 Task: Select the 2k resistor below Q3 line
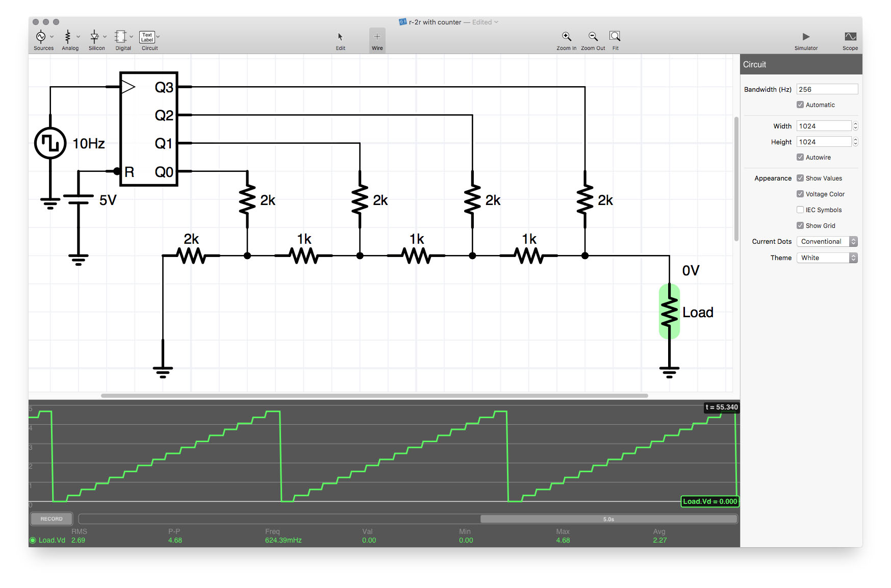[x=585, y=199]
